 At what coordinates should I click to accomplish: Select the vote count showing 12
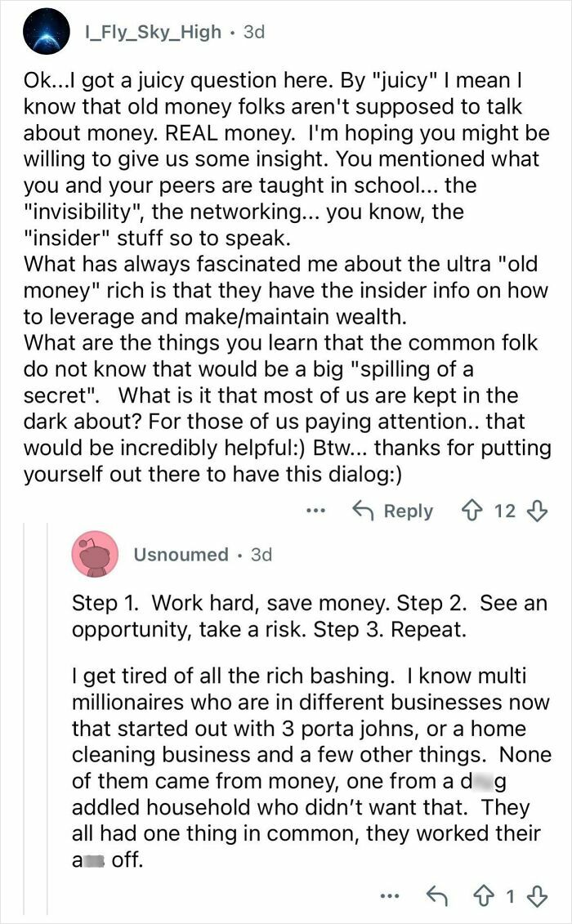506,511
